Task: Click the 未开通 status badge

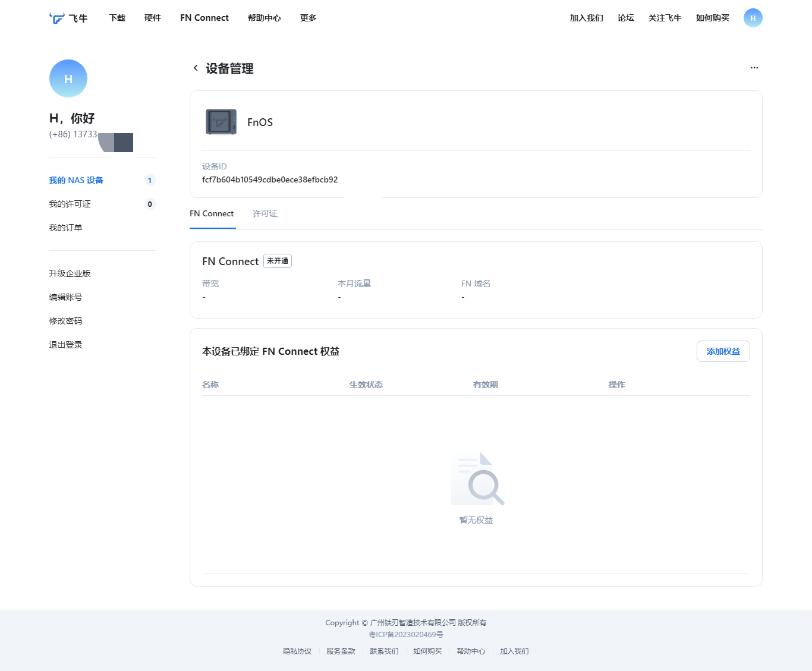Action: click(x=278, y=261)
